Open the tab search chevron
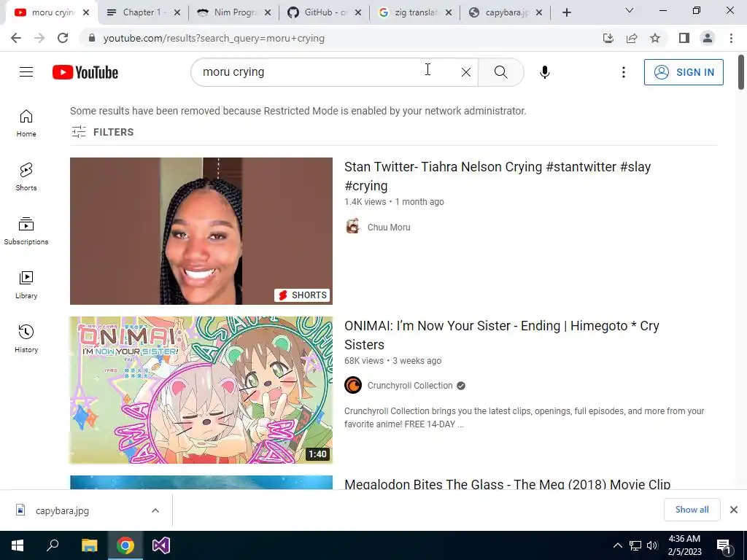 630,10
